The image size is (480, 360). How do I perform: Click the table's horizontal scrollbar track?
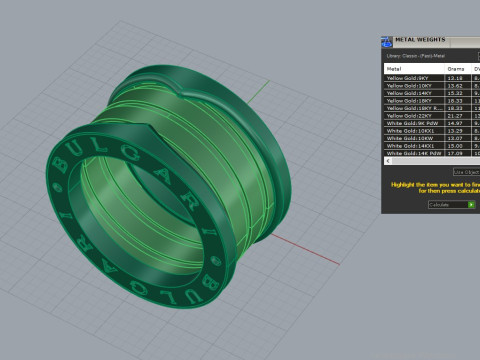coord(435,161)
